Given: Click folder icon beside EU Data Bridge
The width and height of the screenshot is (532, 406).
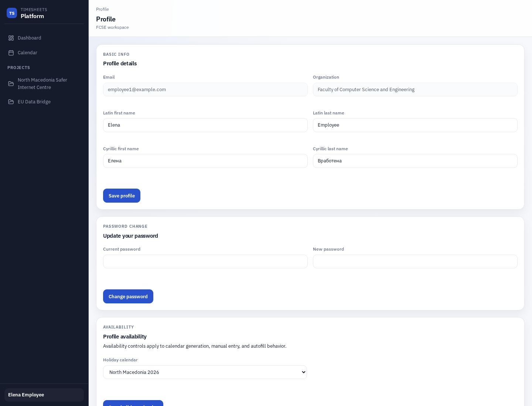Looking at the screenshot, I should click(11, 101).
